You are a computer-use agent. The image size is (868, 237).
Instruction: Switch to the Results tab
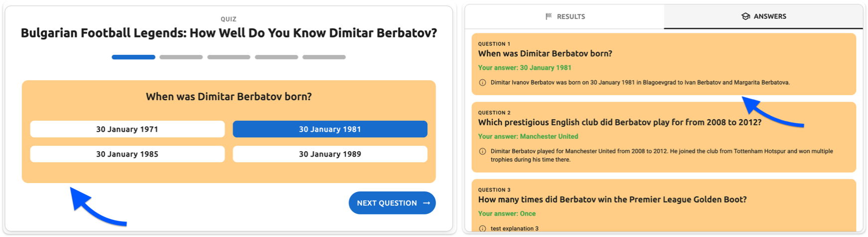coord(565,16)
